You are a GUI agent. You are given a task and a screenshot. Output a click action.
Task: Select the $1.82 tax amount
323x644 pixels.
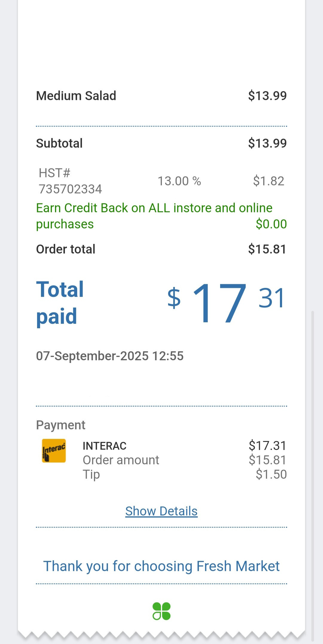point(268,181)
